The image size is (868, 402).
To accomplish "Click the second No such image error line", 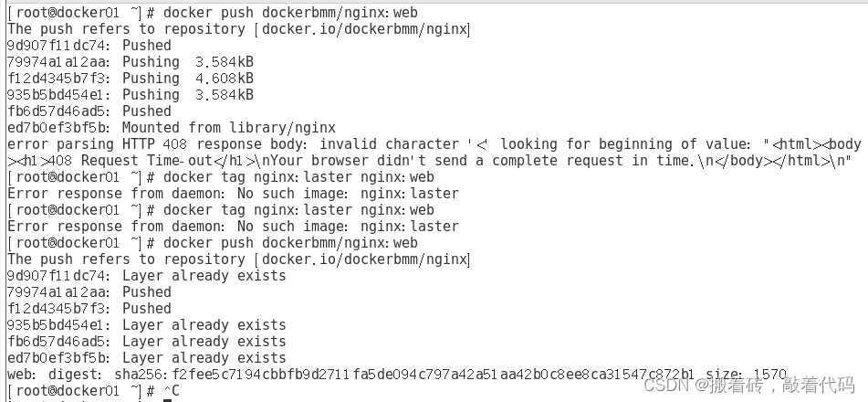I will pos(233,227).
